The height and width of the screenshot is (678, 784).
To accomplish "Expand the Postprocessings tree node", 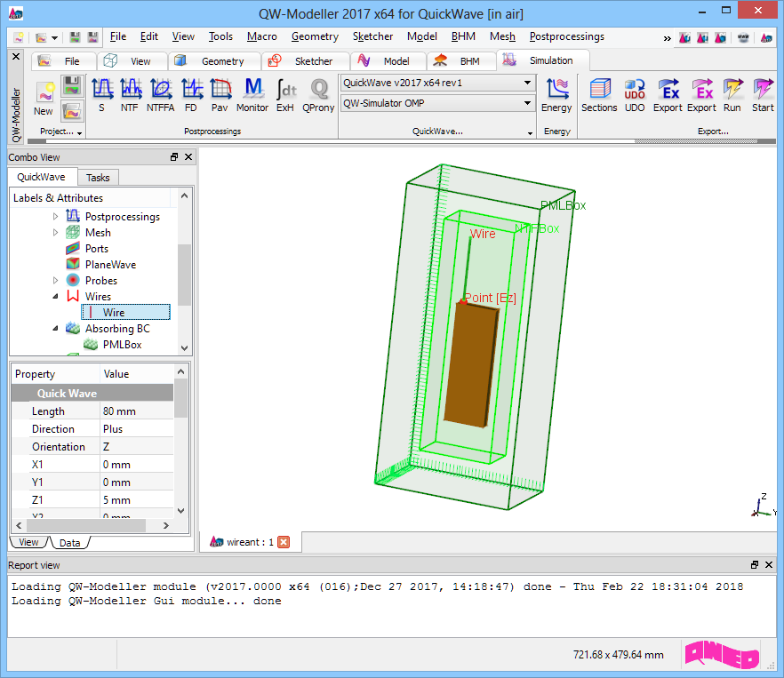I will click(56, 217).
